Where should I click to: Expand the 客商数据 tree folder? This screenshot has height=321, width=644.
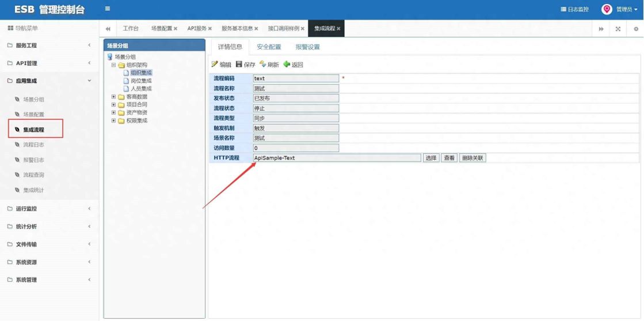[x=113, y=97]
